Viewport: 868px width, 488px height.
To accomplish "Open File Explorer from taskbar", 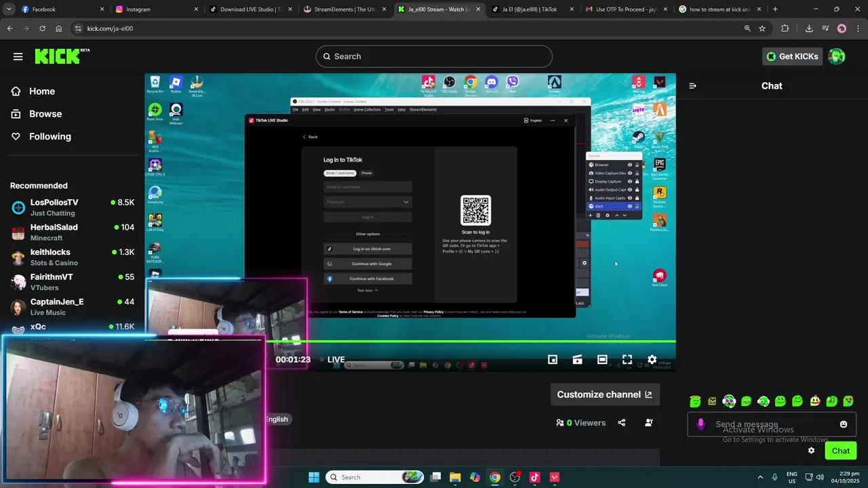I will point(455,477).
